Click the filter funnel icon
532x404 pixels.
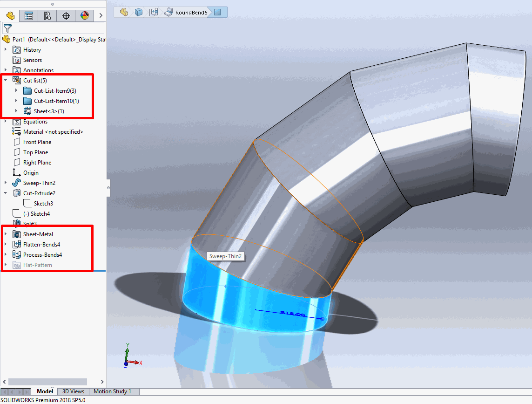pyautogui.click(x=7, y=28)
